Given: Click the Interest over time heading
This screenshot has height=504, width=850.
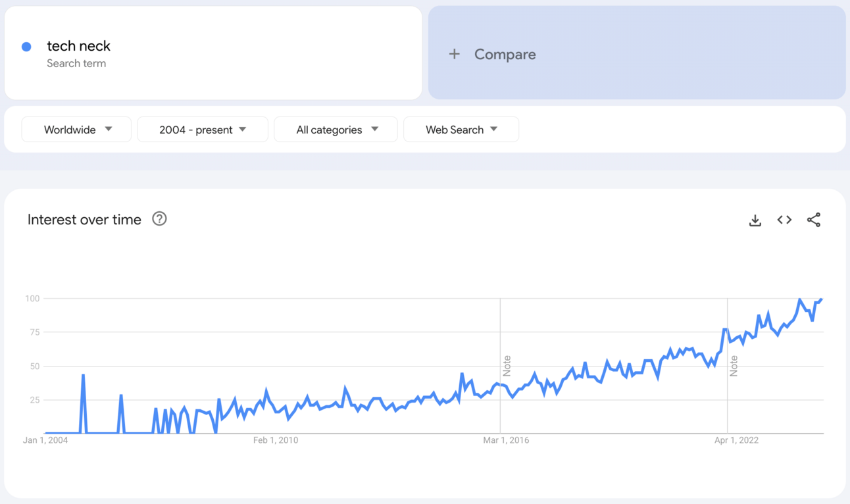Looking at the screenshot, I should point(84,220).
